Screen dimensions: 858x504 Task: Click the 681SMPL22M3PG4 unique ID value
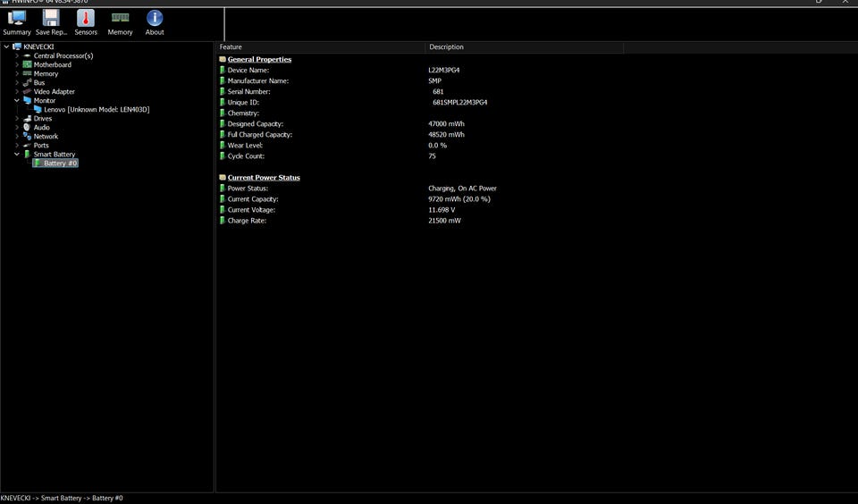(x=459, y=103)
